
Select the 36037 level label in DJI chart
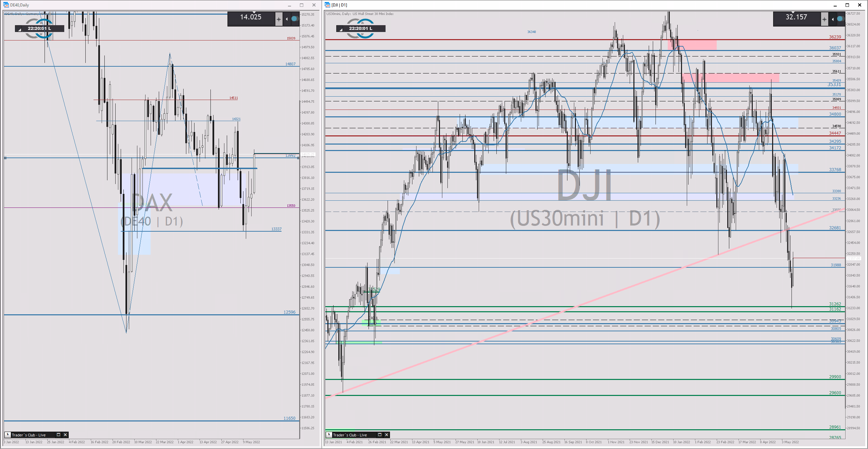point(835,48)
